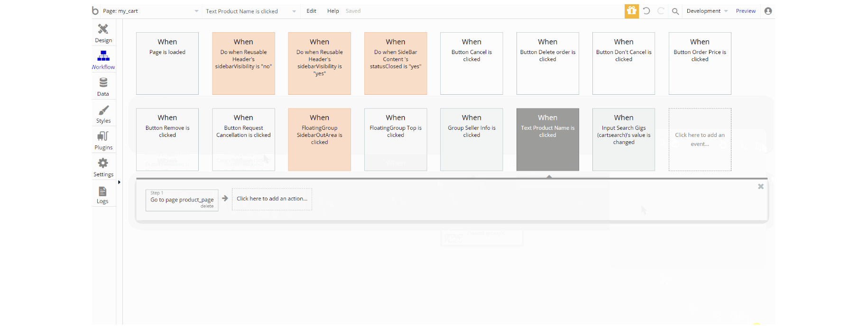
Task: Select the Input Search Gigs value changed event
Action: click(x=624, y=139)
